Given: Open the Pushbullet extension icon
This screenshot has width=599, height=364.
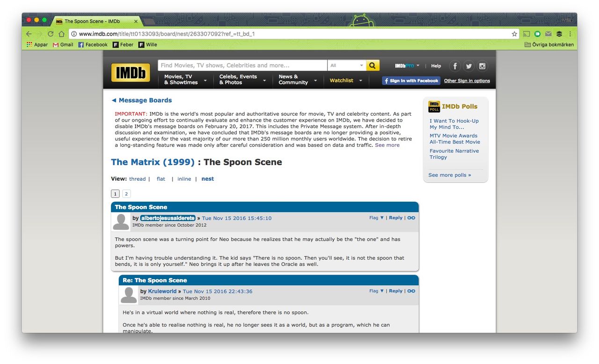Looking at the screenshot, I should [x=537, y=34].
